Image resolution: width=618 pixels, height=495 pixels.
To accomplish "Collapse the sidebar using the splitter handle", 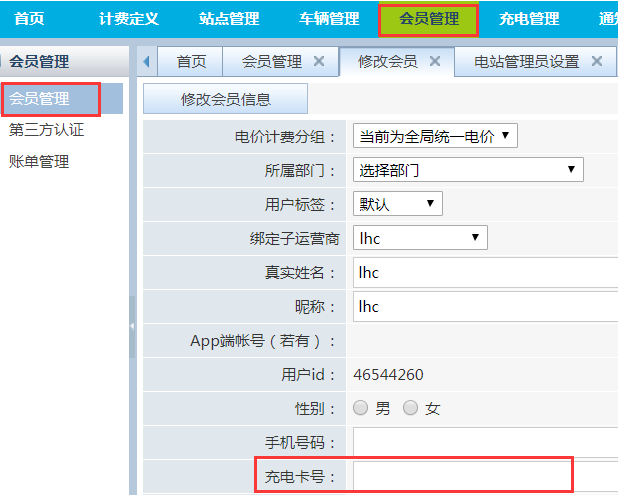I will 132,326.
